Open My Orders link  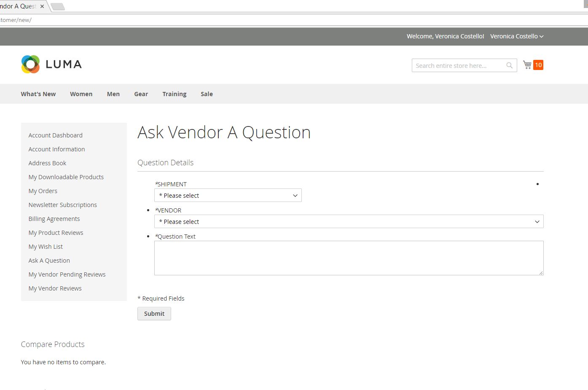[43, 191]
